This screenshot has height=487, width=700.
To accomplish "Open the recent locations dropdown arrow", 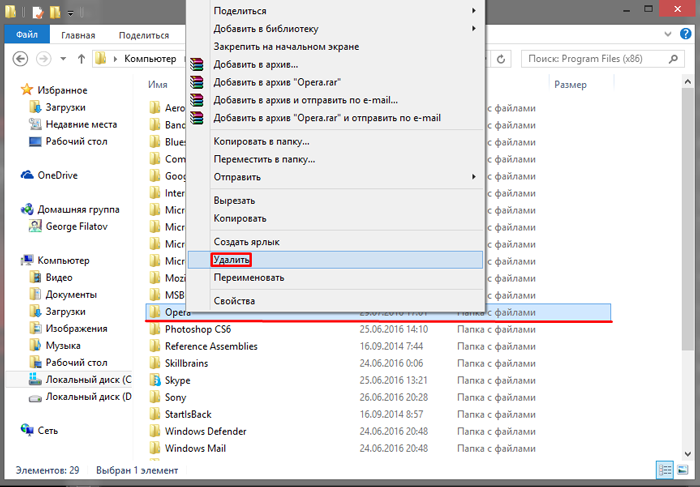I will (61, 58).
